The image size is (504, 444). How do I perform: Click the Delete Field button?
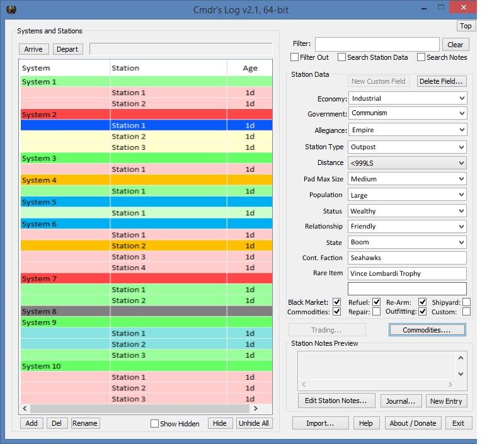pyautogui.click(x=442, y=81)
